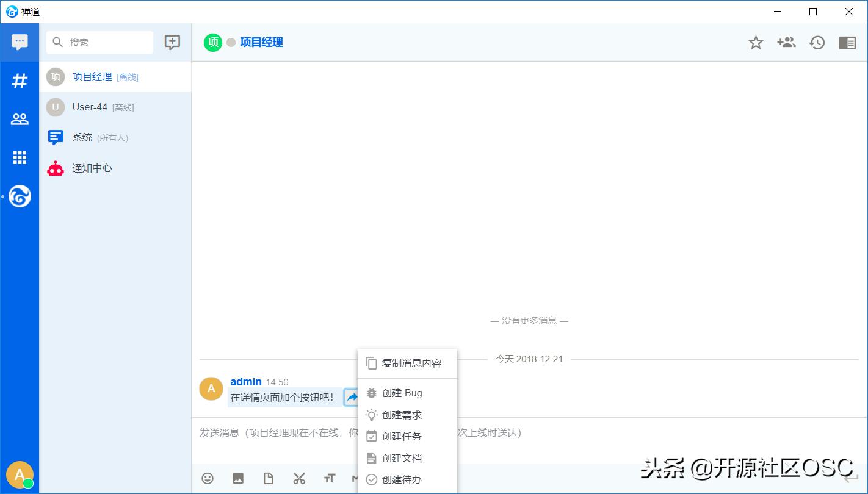The image size is (868, 494).
Task: Click the 禅道 title bar logo
Action: pyautogui.click(x=12, y=12)
